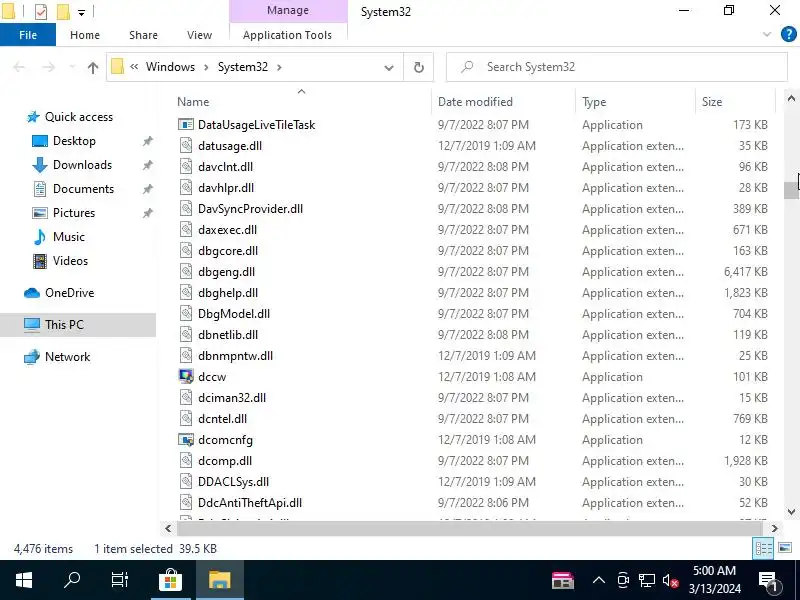
Task: Open the View ribbon tab
Action: pos(199,35)
